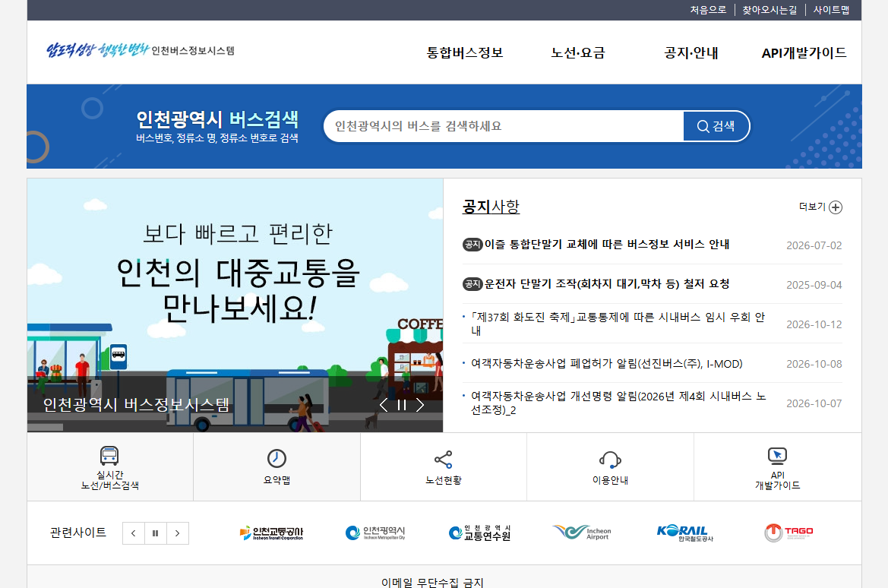Open notice 여객자동차운송사업 폐업허가 알림
The width and height of the screenshot is (888, 588).
[x=606, y=364]
